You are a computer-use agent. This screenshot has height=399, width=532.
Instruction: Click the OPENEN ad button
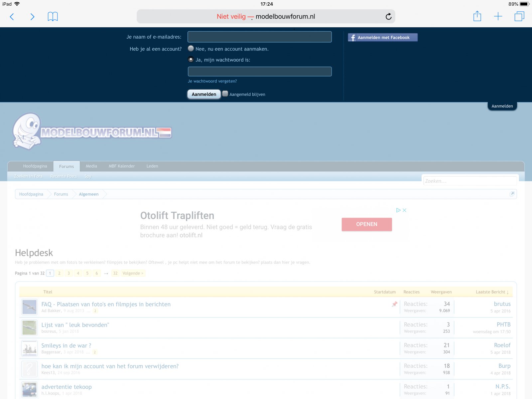[x=367, y=224]
